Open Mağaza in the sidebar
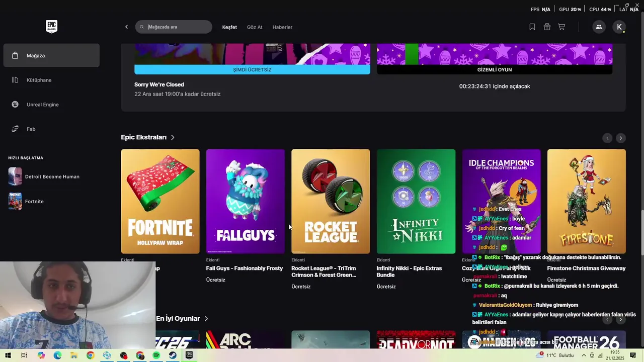The width and height of the screenshot is (644, 362). (51, 55)
